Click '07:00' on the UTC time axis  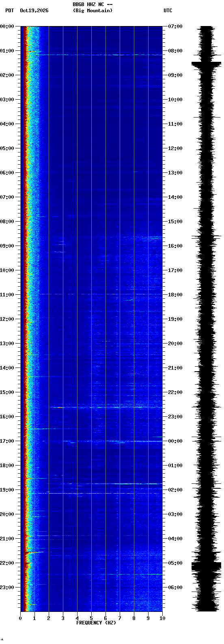(x=175, y=26)
